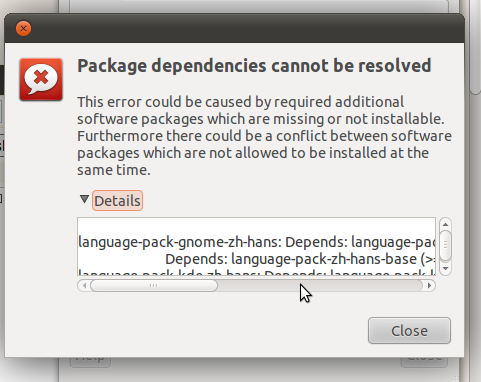481x382 pixels.
Task: Click the details vertical scrollbar up arrow
Action: [445, 225]
